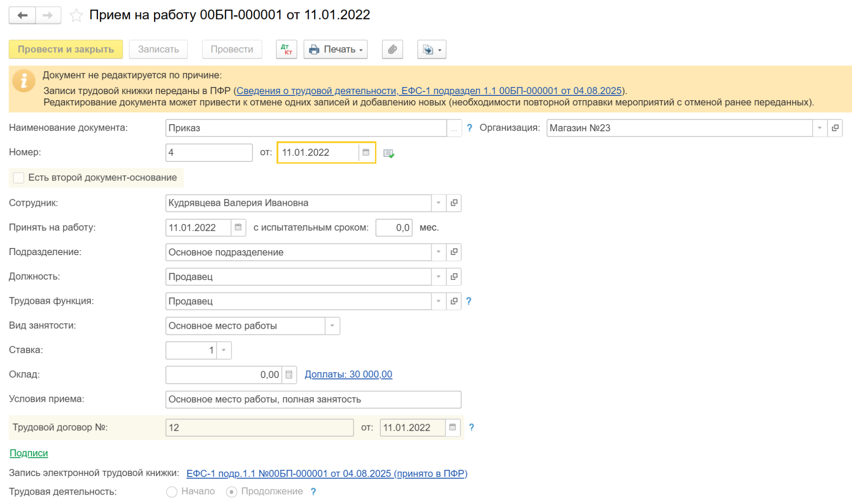Add document to favorites star
This screenshot has height=504, width=852.
(76, 16)
